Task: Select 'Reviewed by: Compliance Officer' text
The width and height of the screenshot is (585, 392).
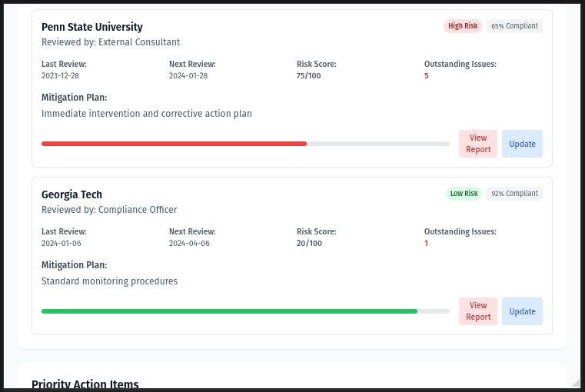Action: [109, 210]
